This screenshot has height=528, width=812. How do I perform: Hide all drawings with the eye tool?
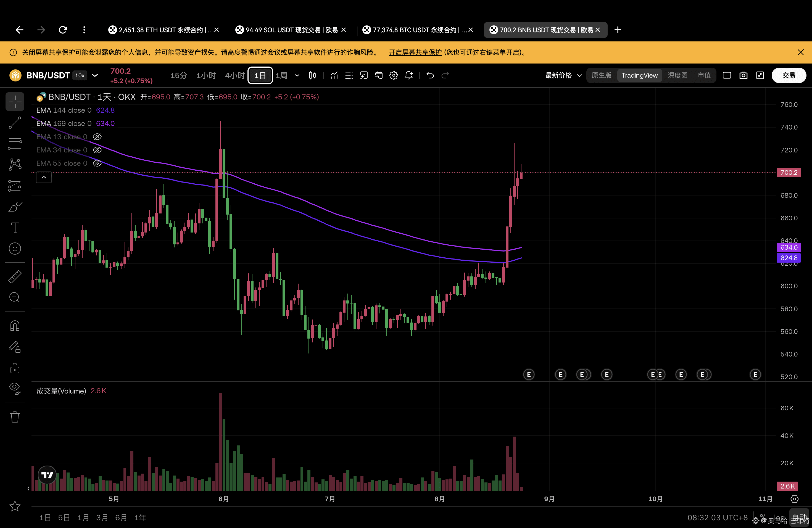point(15,389)
